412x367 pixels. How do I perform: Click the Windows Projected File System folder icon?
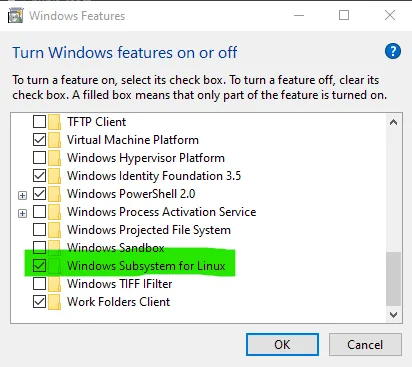(54, 230)
